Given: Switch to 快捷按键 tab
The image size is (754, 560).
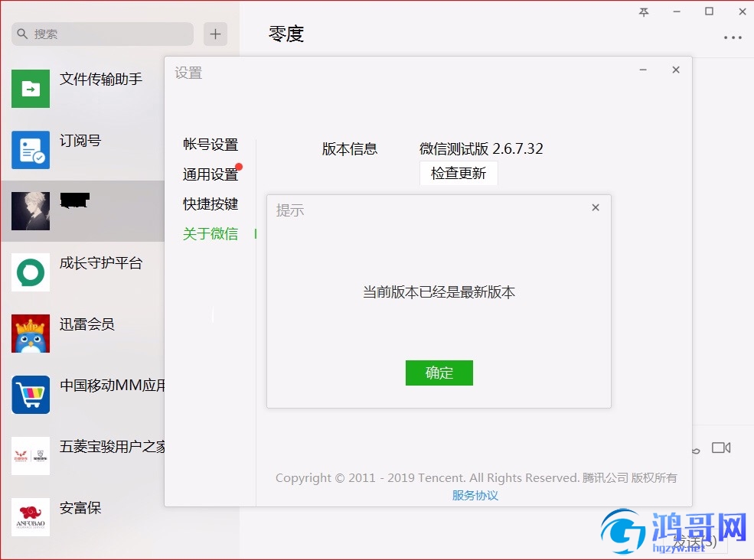Looking at the screenshot, I should [211, 203].
